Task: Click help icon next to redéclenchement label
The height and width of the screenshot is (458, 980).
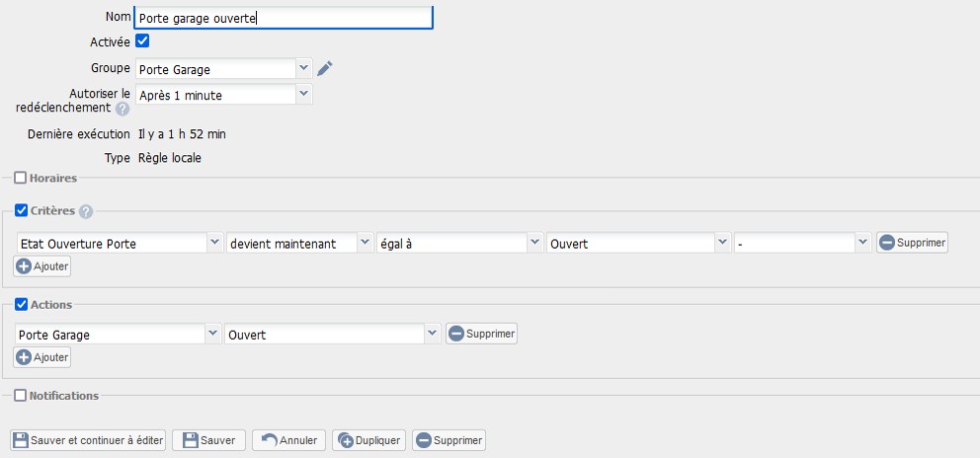Action: click(122, 109)
